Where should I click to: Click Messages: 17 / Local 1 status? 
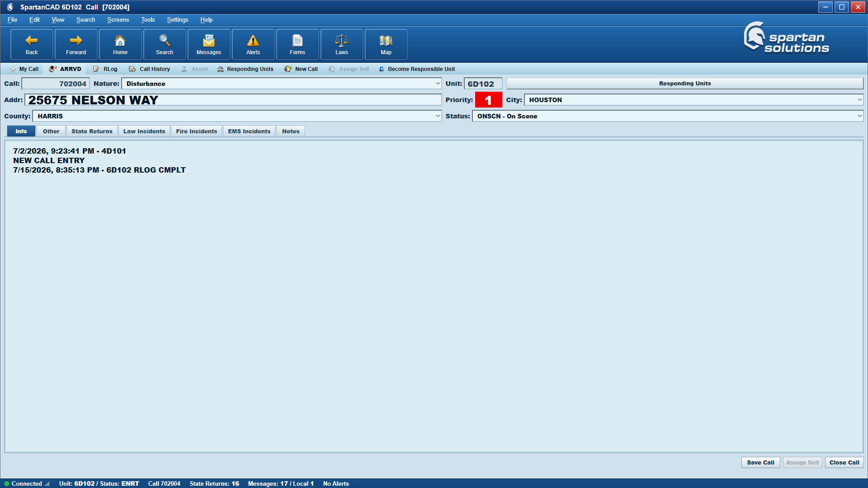281,483
